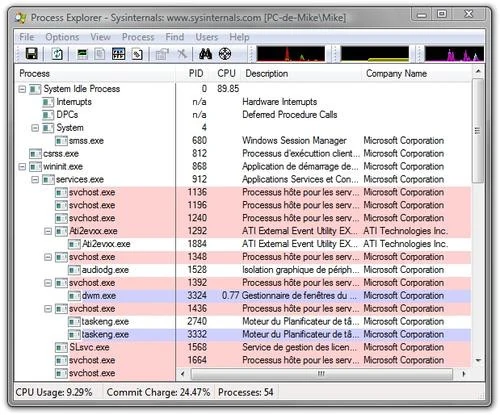Click the System Idle Process icon

click(35, 89)
